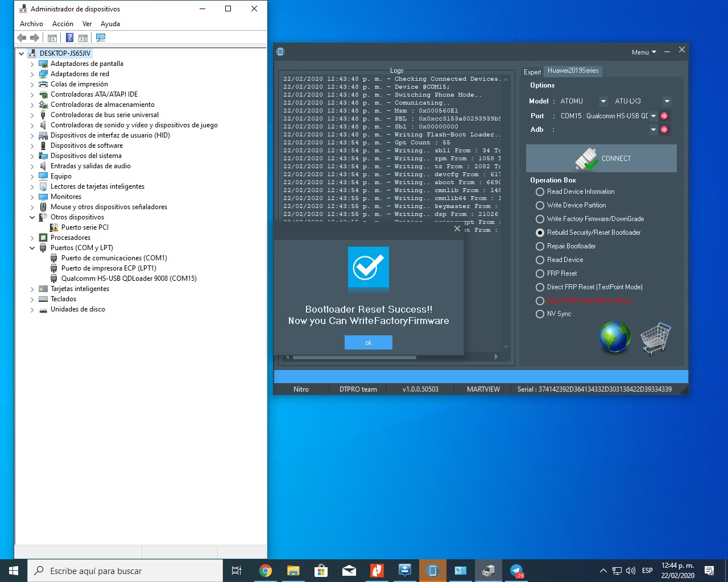Click the ESP language indicator

click(647, 571)
